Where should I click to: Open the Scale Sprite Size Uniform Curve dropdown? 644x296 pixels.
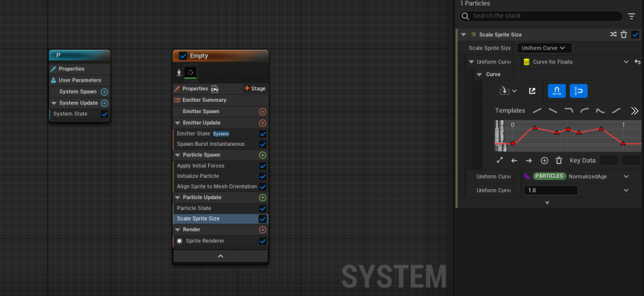coord(544,48)
